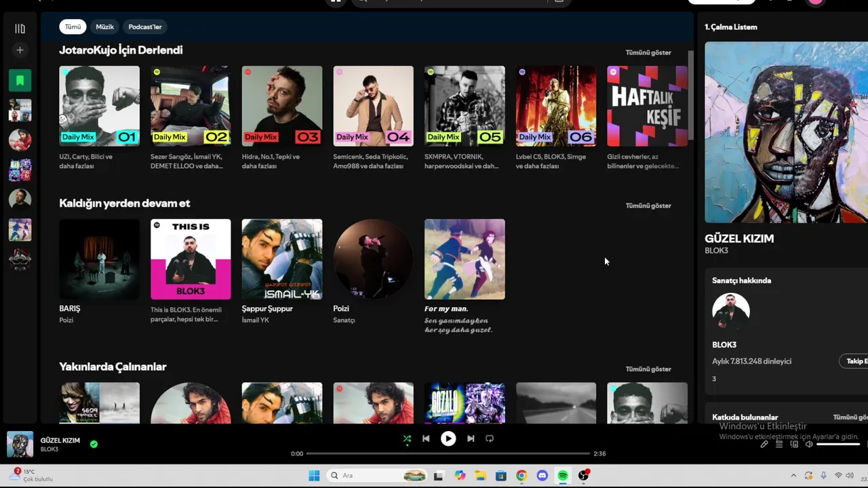Open Copilot from taskbar
868x488 pixels.
tap(460, 476)
